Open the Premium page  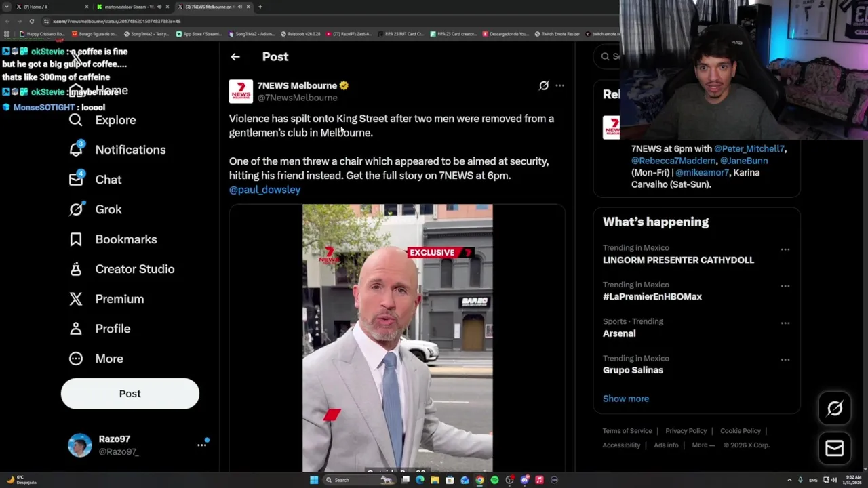click(119, 299)
